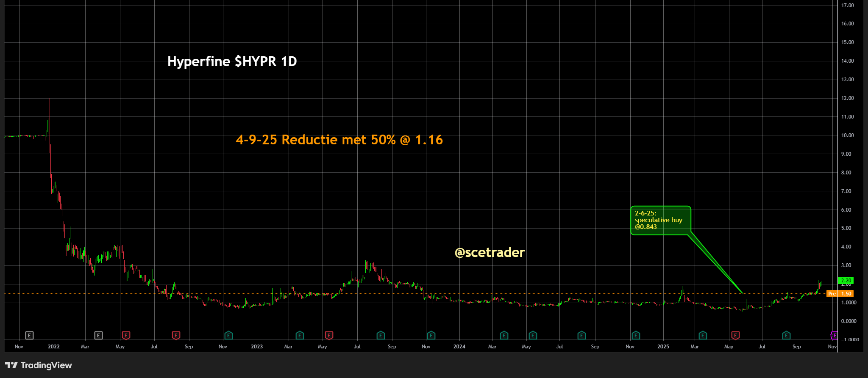Click the purple upcoming earnings marker
868x378 pixels.
[x=833, y=335]
